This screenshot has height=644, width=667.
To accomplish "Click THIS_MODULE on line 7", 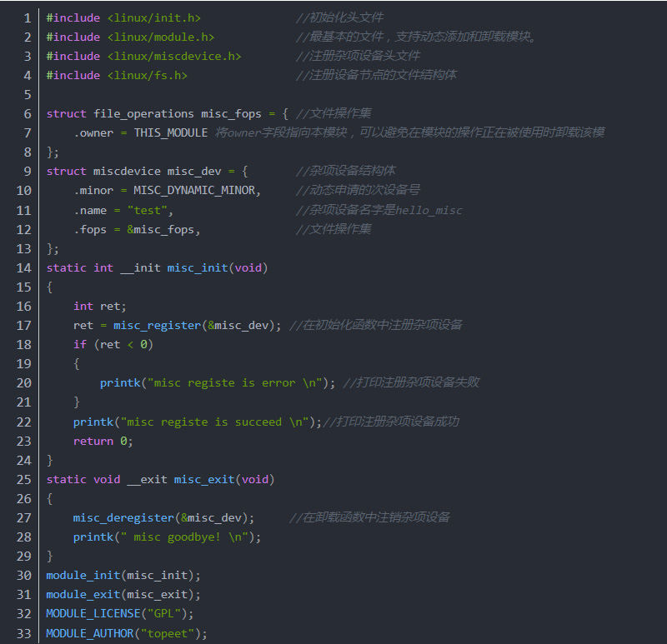I will point(171,133).
